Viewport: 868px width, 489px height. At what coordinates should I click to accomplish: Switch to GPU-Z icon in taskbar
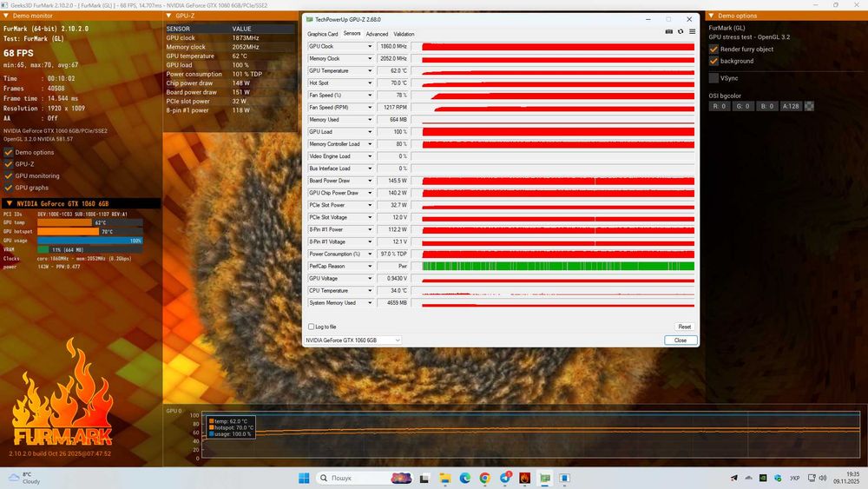coord(545,478)
